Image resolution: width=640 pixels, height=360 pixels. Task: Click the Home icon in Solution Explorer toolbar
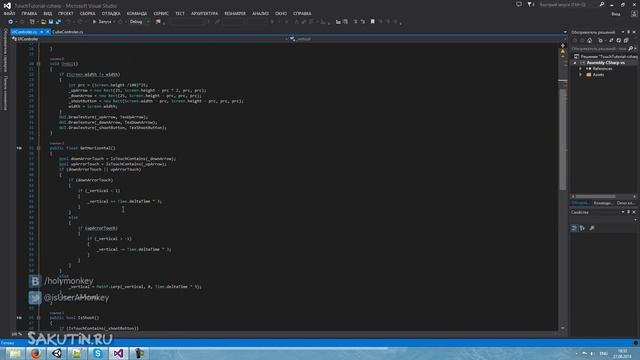point(589,40)
